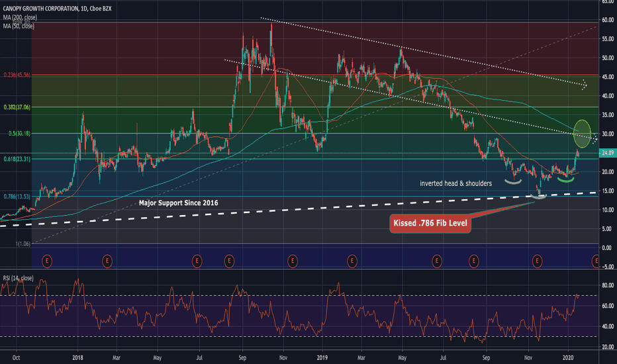
Task: Select the green ellipse target zone
Action: tap(583, 134)
